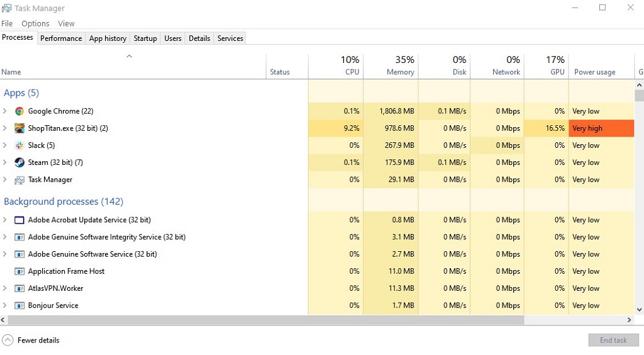Switch to the Performance tab
This screenshot has width=644, height=355.
(61, 38)
